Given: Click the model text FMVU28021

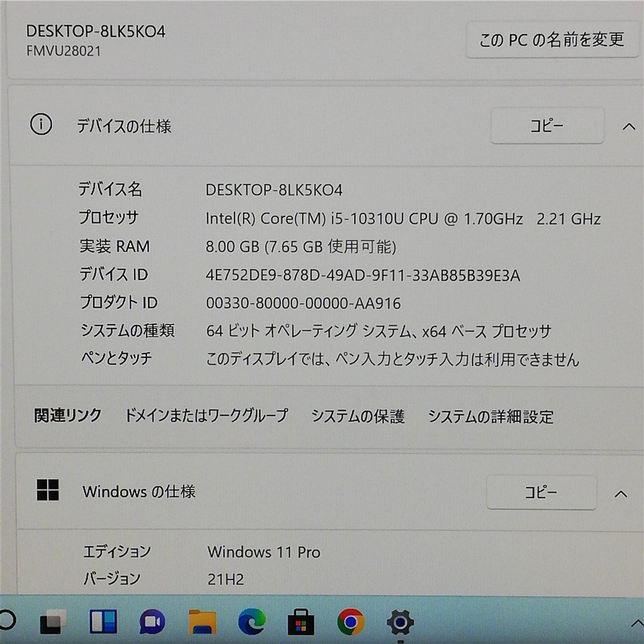Looking at the screenshot, I should 64,51.
